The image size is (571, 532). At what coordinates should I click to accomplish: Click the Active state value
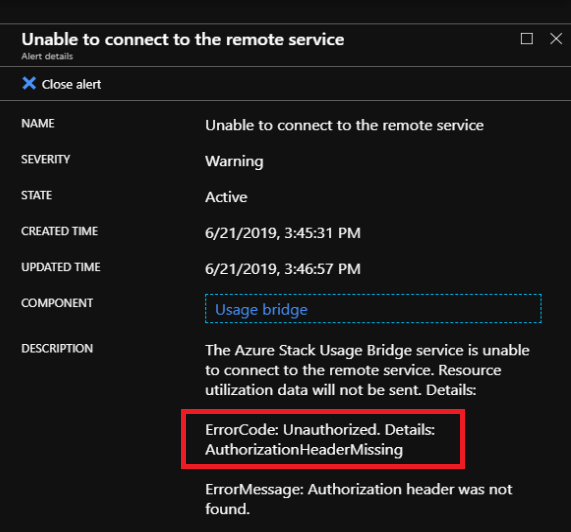(x=226, y=197)
